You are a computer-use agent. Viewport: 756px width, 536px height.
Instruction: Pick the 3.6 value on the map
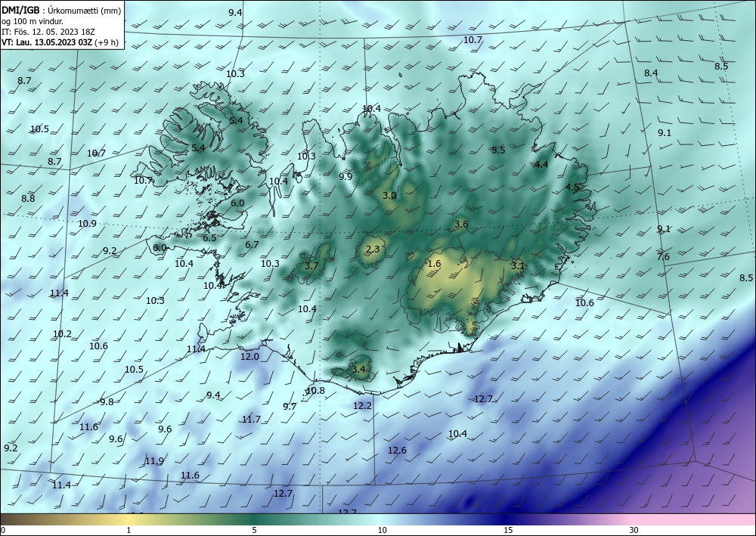[x=461, y=224]
